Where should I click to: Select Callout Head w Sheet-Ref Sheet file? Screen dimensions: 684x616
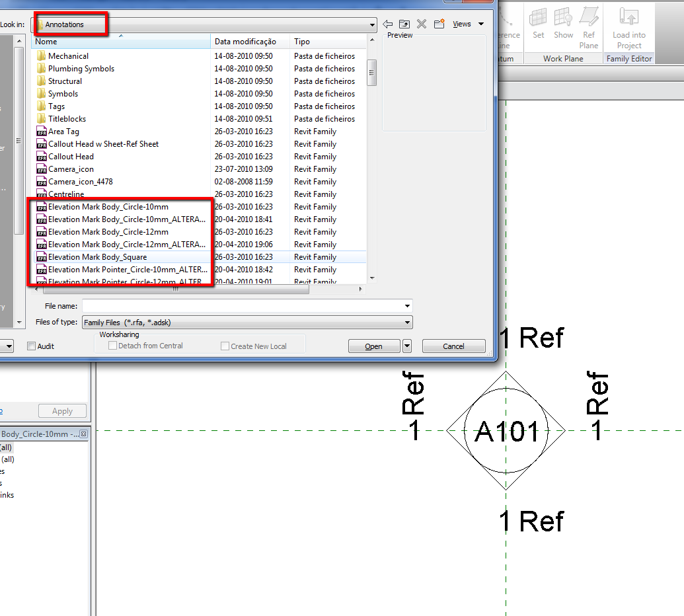tap(103, 144)
